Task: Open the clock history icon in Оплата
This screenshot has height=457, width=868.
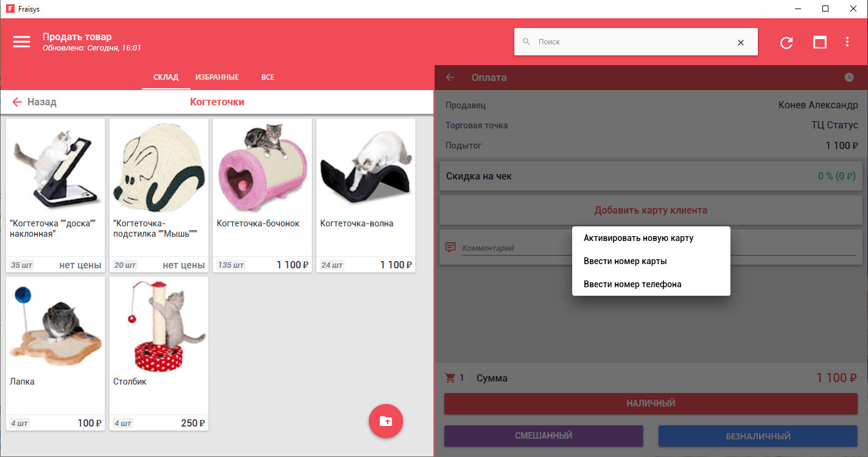Action: tap(849, 77)
